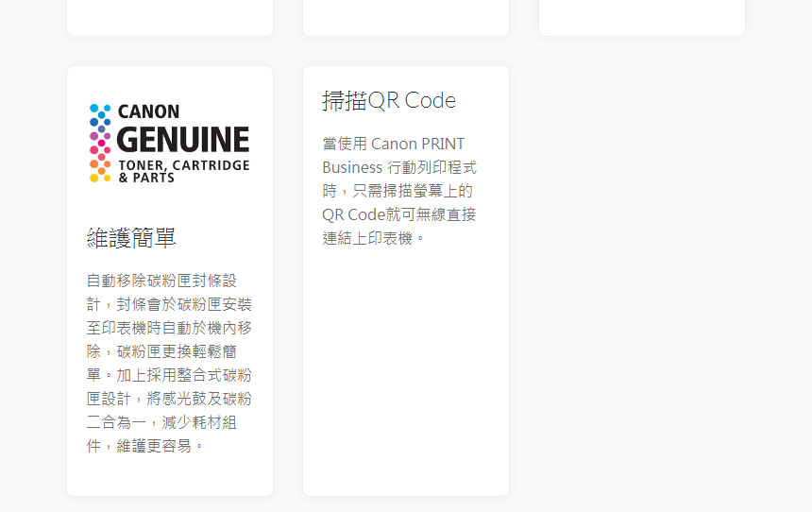812x512 pixels.
Task: Click the Canon Genuine toner cartridge logo
Action: 169,144
